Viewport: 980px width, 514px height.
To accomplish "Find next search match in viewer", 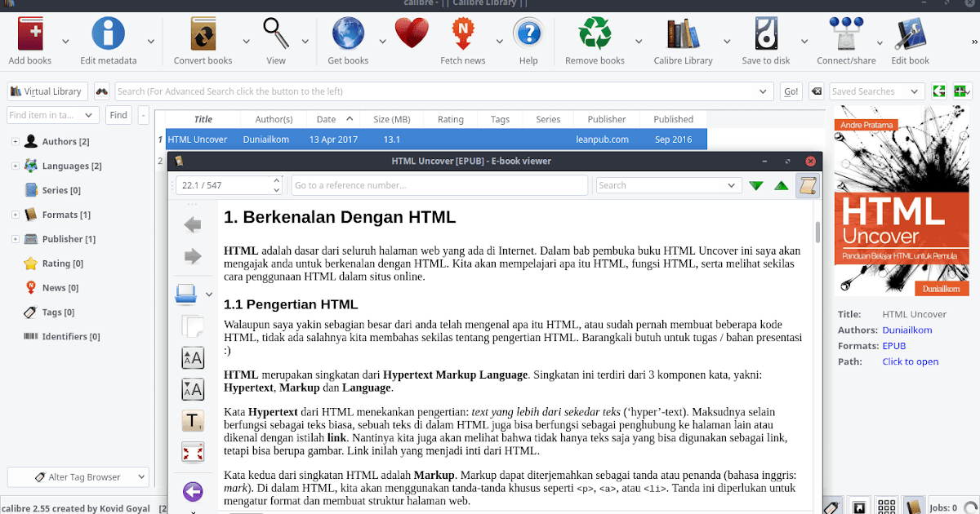I will click(756, 186).
